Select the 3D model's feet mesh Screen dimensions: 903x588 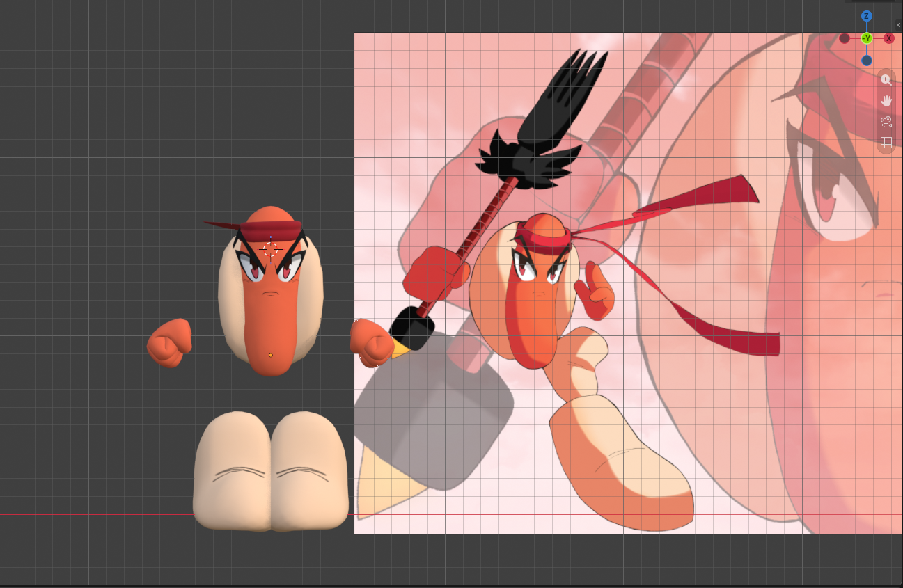tap(271, 470)
